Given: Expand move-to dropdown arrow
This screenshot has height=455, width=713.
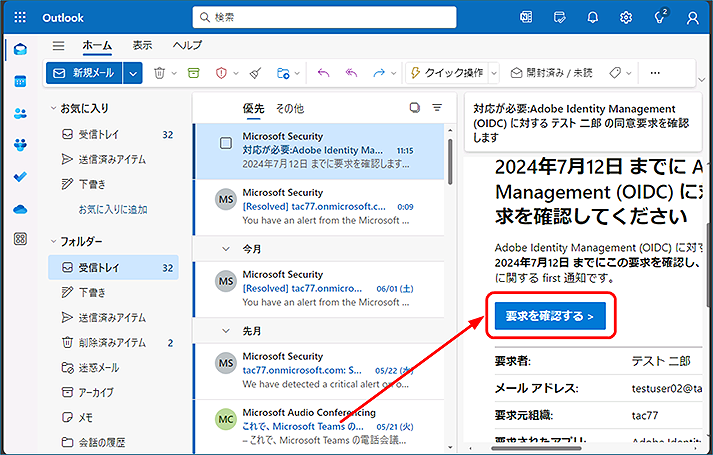Looking at the screenshot, I should [297, 73].
